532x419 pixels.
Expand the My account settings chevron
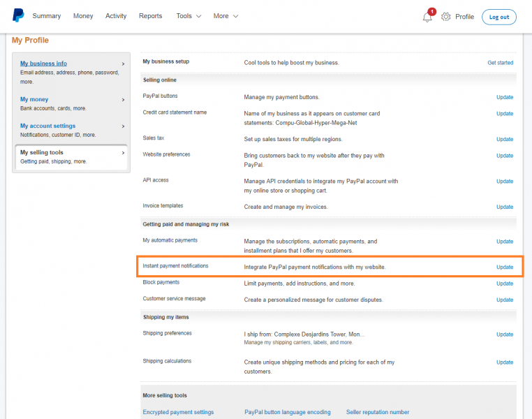click(x=123, y=126)
